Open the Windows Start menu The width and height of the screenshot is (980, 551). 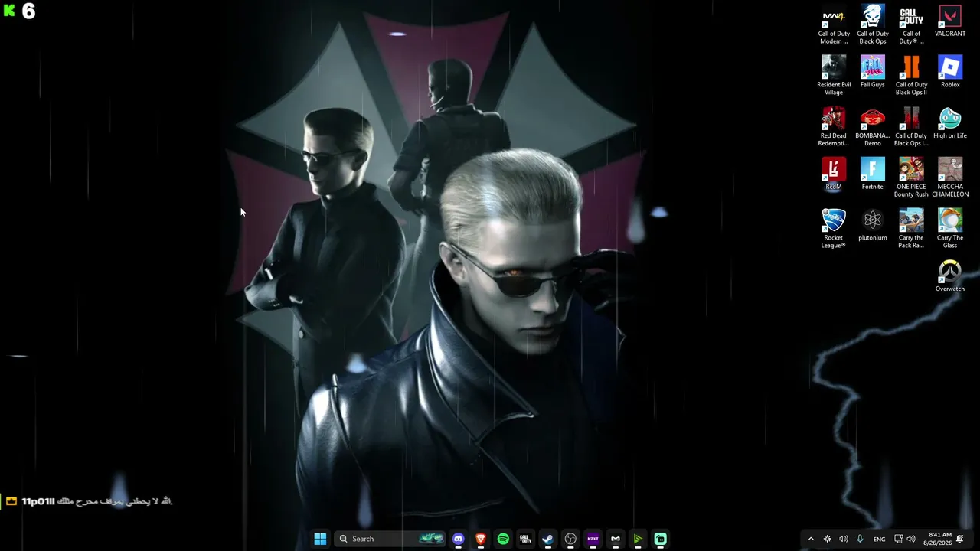click(x=320, y=539)
